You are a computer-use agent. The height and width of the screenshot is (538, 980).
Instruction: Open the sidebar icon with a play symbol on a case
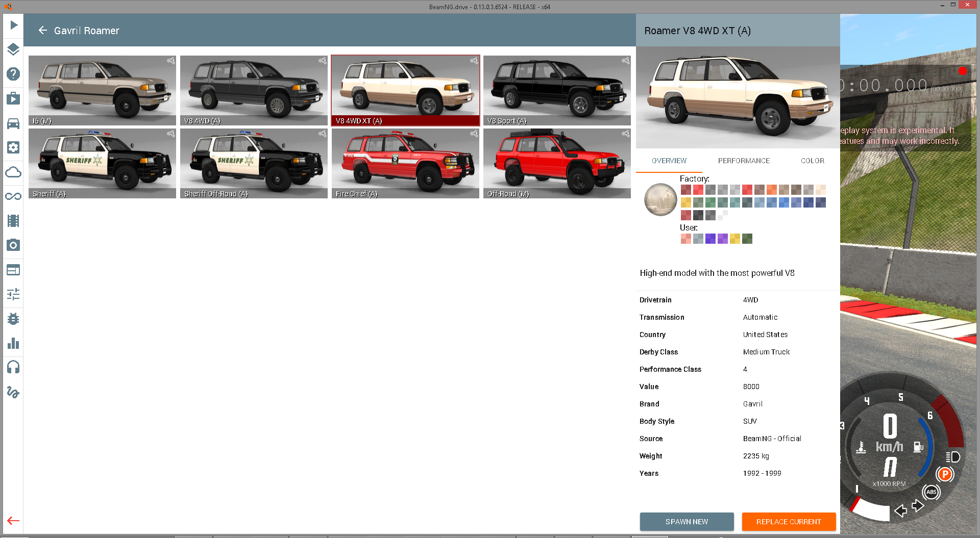coord(13,98)
